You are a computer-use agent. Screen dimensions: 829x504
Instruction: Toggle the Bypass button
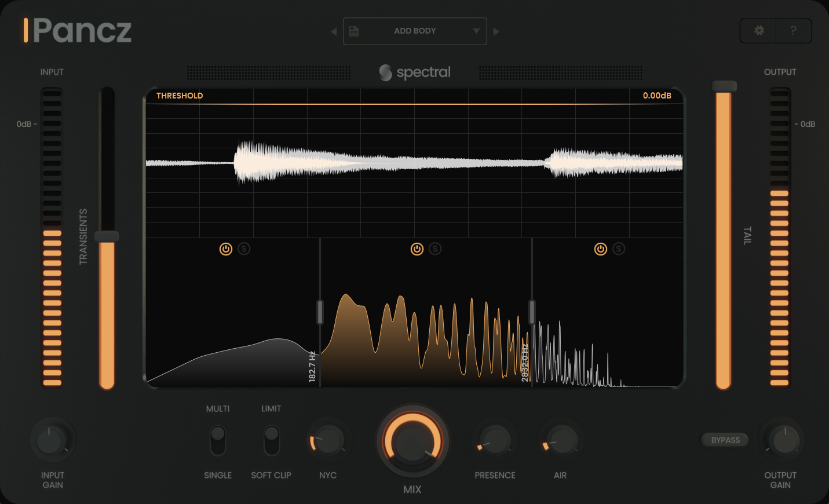pyautogui.click(x=725, y=440)
